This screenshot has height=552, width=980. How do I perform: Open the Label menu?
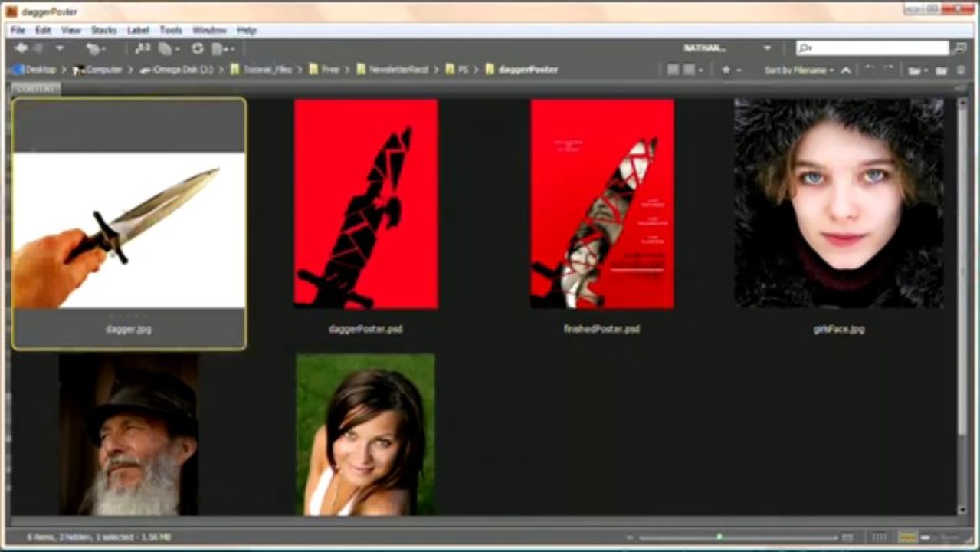(138, 30)
